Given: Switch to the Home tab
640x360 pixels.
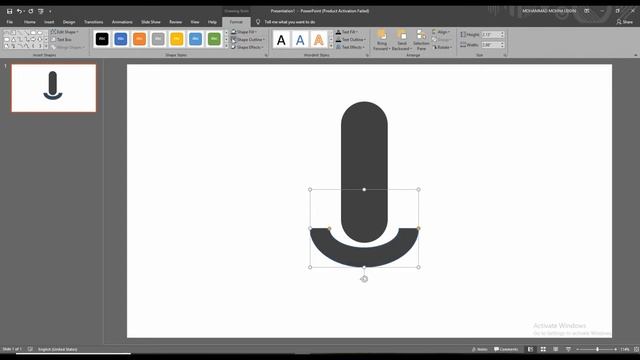Looking at the screenshot, I should point(29,22).
